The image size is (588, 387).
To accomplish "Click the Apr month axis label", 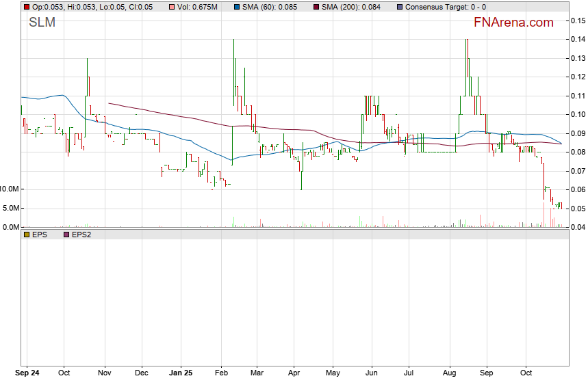I will tap(294, 374).
